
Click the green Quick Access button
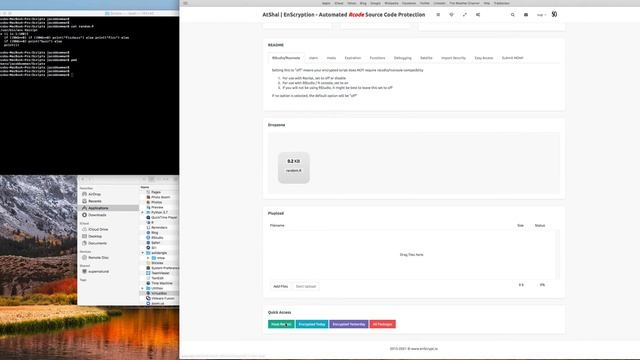click(x=281, y=324)
